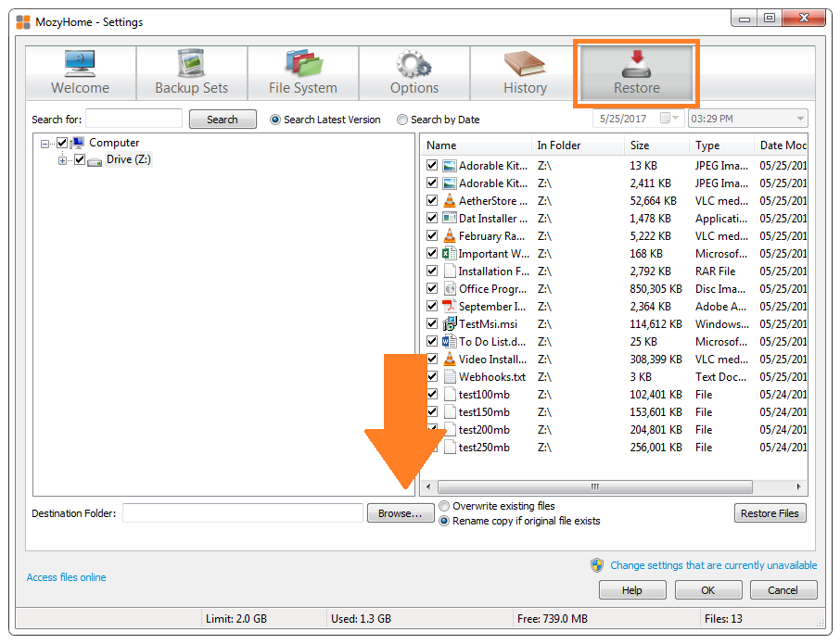The width and height of the screenshot is (840, 644).
Task: Click the file icon for test200mb
Action: click(450, 429)
